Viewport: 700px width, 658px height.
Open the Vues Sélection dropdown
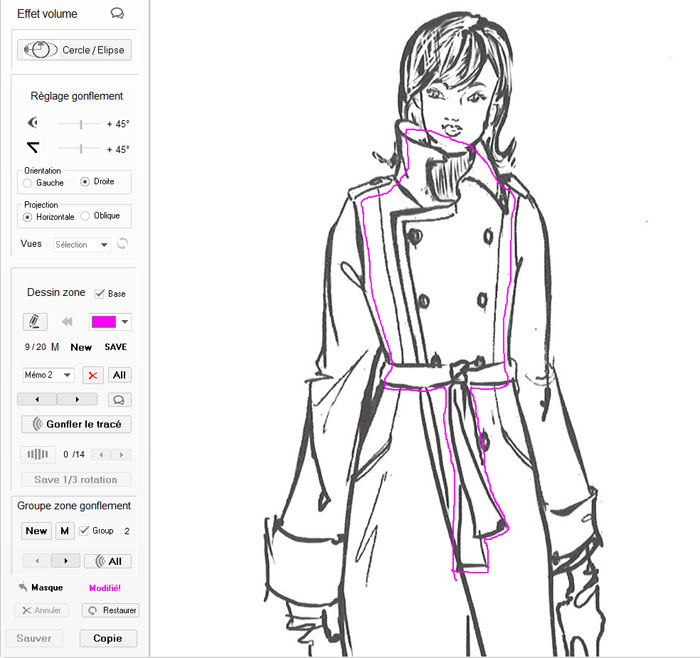[81, 244]
